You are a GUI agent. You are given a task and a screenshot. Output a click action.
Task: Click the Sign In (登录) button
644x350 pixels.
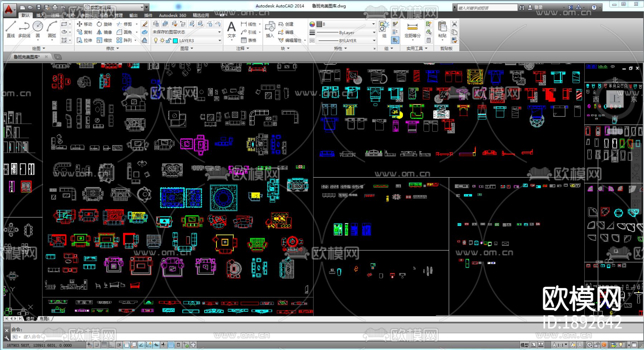click(535, 7)
